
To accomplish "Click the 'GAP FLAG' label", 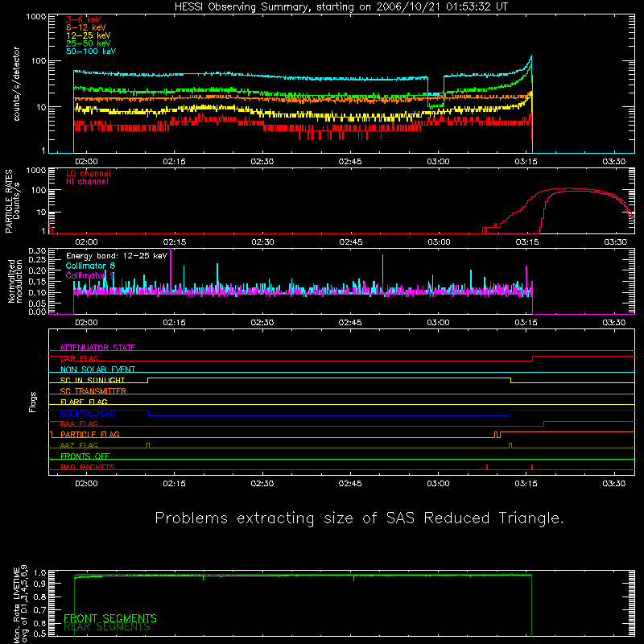I will [80, 358].
